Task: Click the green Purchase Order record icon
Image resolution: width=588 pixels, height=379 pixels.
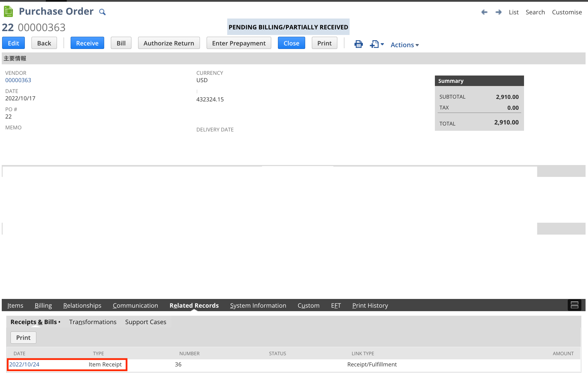Action: [x=8, y=11]
